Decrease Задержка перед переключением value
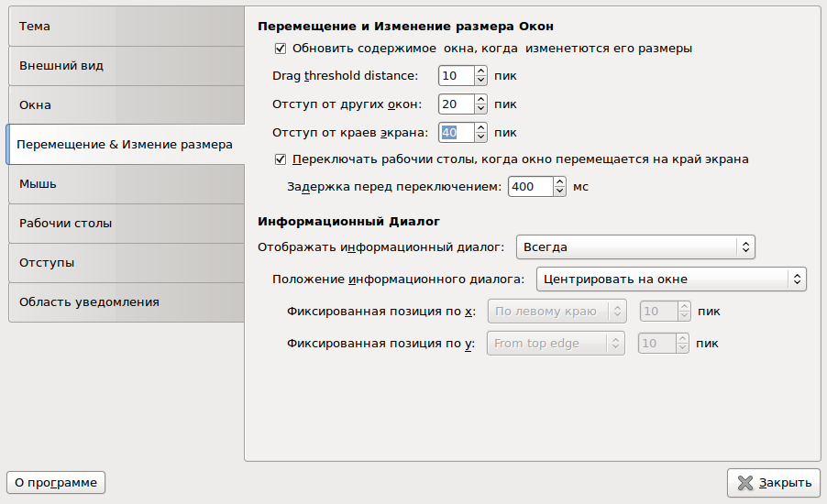Viewport: 827px width, 504px height. click(x=559, y=192)
